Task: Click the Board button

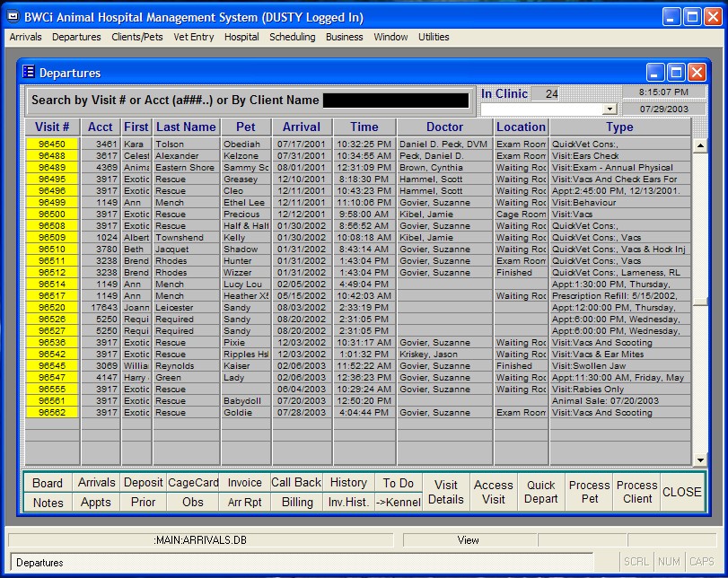Action: click(x=48, y=483)
